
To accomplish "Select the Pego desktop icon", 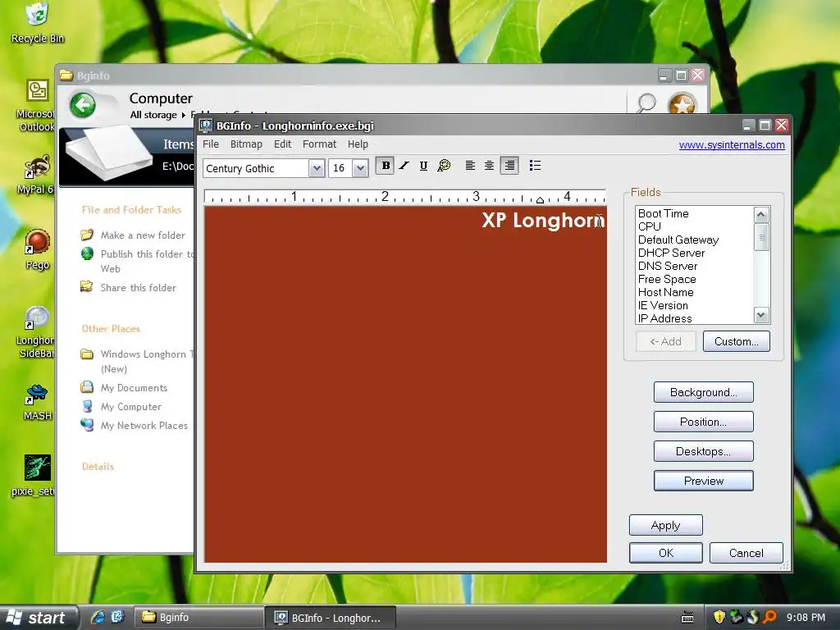I will click(37, 249).
